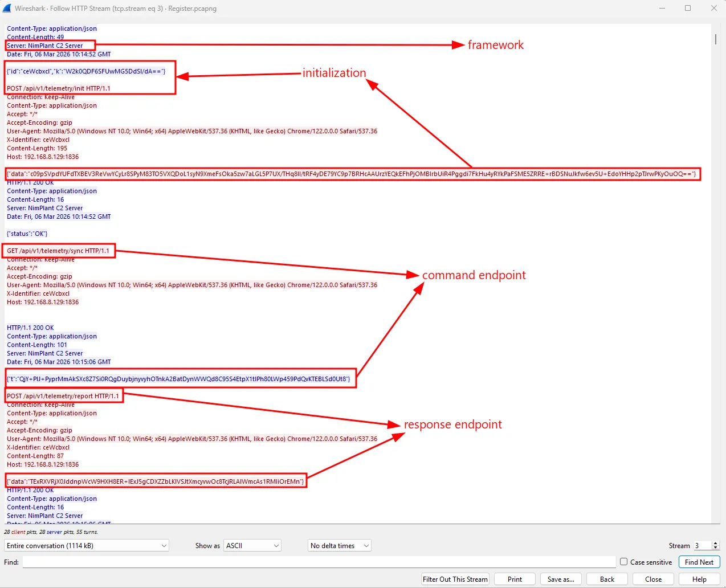Open Help for the Follow Stream dialog
726x588 pixels.
[699, 579]
